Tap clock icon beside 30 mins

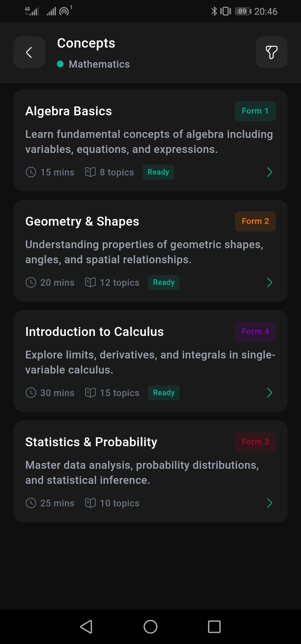click(31, 393)
